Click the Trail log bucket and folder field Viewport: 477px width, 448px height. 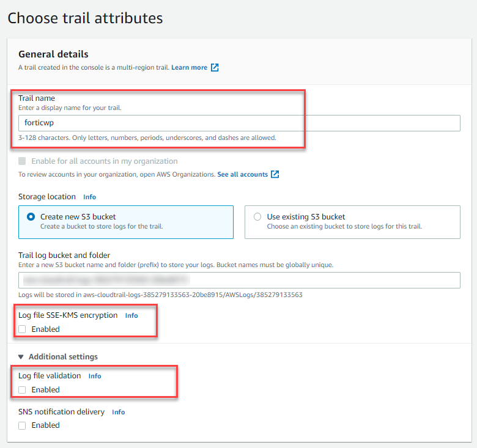(x=239, y=281)
